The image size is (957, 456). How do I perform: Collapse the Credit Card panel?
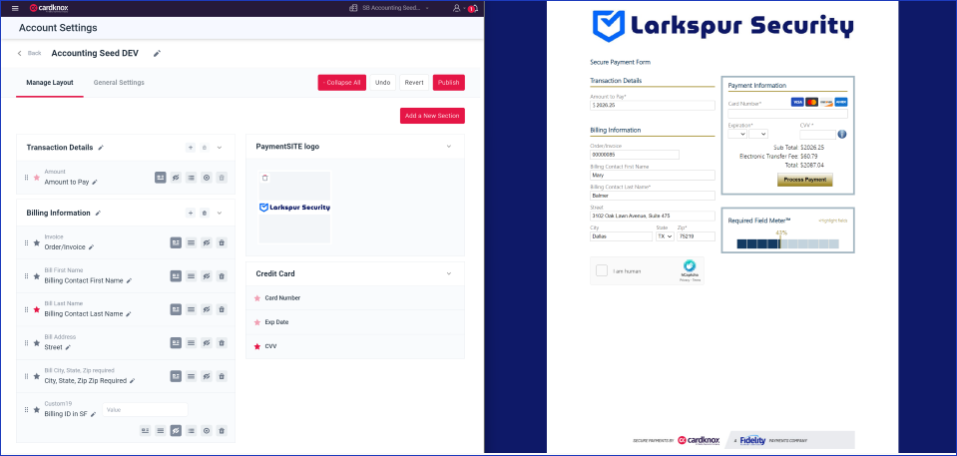click(x=449, y=273)
